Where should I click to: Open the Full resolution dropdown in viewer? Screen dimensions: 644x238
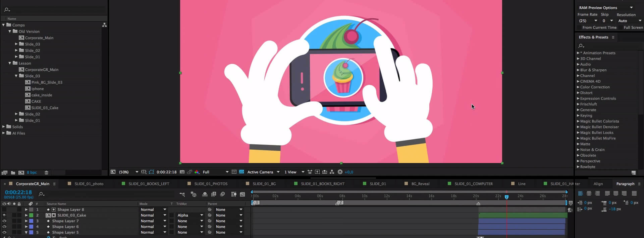tap(215, 172)
